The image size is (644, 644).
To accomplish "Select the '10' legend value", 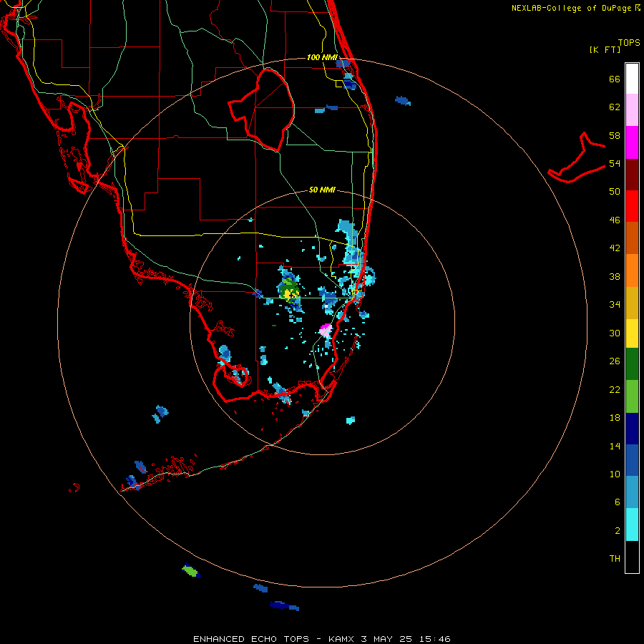I will click(615, 474).
